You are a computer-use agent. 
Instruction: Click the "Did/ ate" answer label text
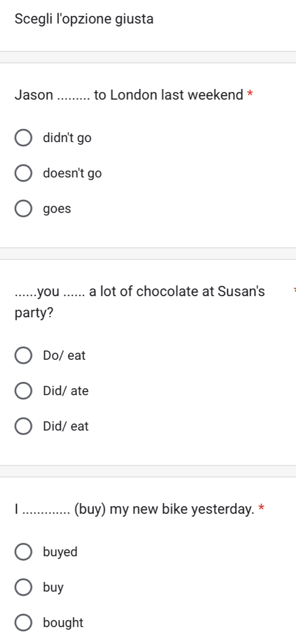[x=66, y=391]
